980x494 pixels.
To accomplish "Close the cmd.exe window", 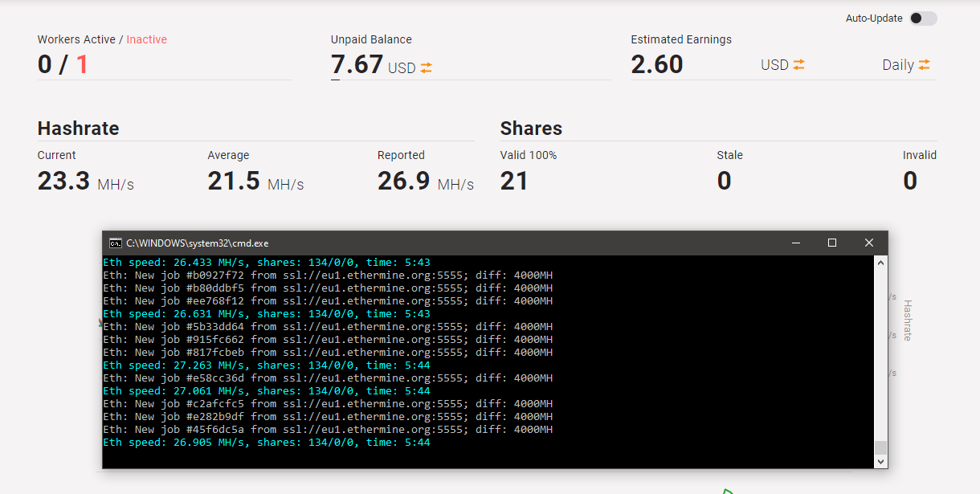I will (x=869, y=243).
